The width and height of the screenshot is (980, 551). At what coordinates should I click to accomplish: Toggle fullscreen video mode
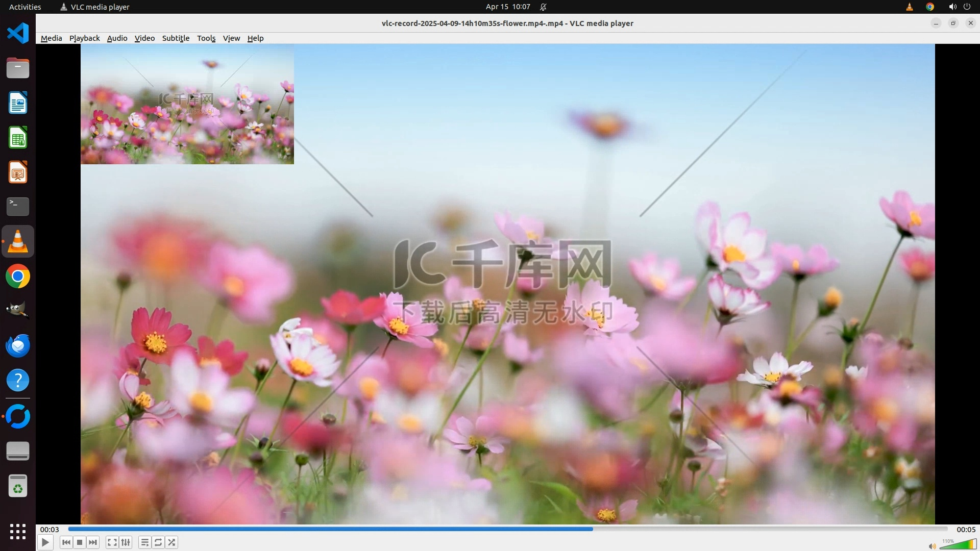tap(112, 542)
